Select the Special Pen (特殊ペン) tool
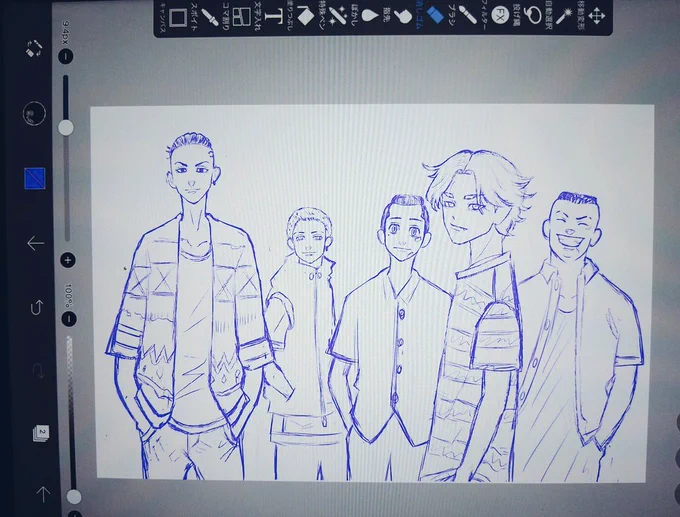Image resolution: width=680 pixels, height=517 pixels. pyautogui.click(x=333, y=16)
